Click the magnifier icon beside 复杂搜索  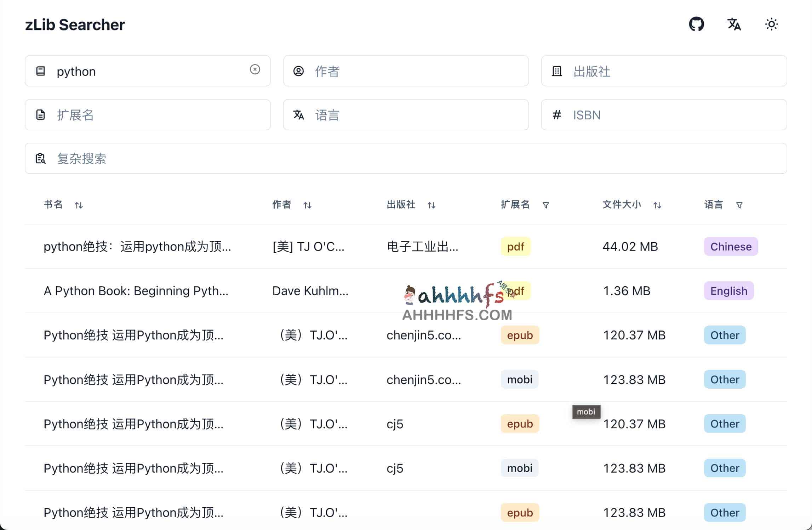pyautogui.click(x=41, y=158)
